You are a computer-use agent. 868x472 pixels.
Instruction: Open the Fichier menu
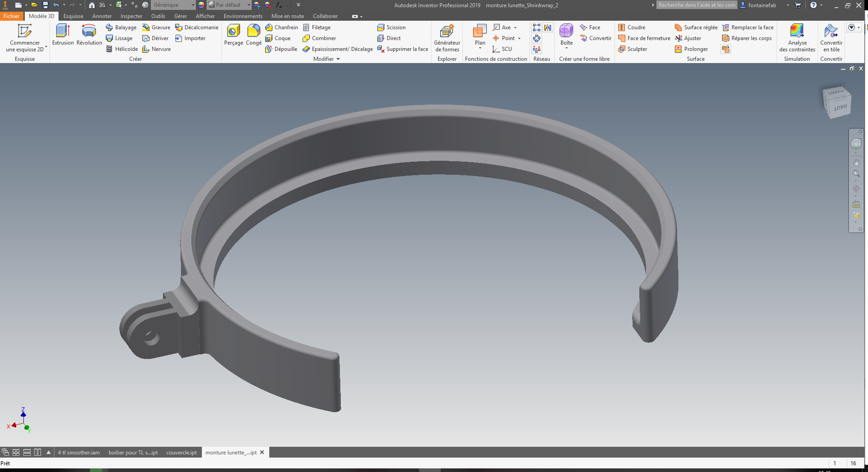12,16
